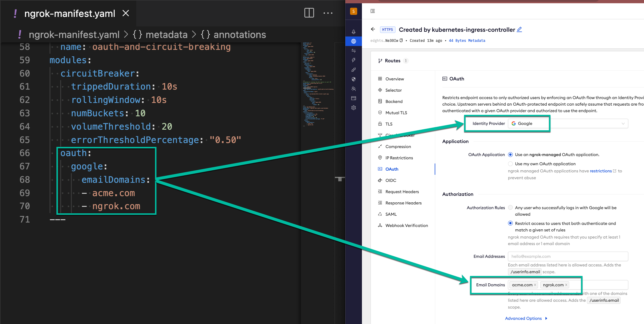The image size is (644, 324).
Task: Go back with the left arrow
Action: pos(373,29)
